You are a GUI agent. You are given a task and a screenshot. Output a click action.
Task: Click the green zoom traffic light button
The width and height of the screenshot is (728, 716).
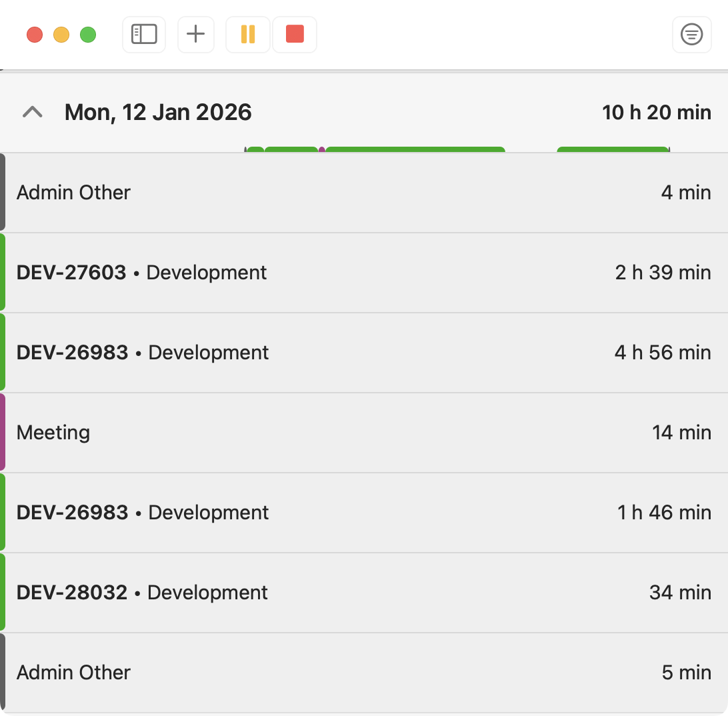89,34
